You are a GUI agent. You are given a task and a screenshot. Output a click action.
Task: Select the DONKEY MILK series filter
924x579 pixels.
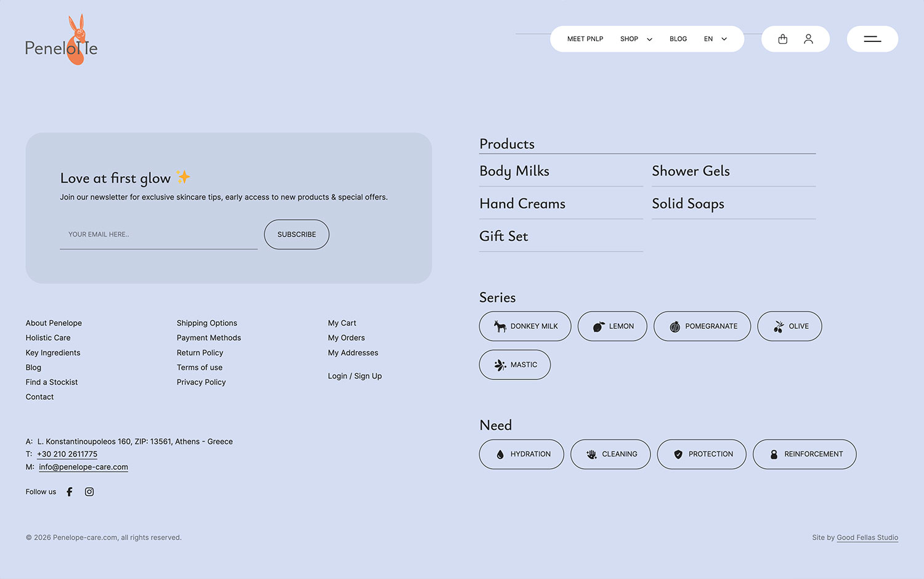525,326
